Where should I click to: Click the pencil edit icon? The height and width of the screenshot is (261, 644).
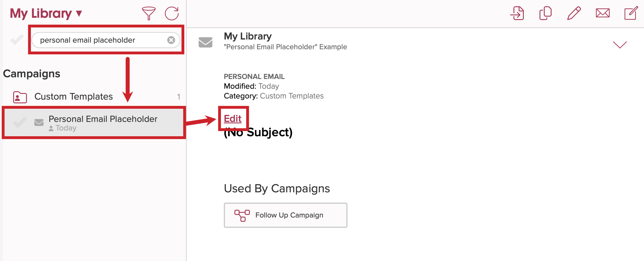pos(574,13)
